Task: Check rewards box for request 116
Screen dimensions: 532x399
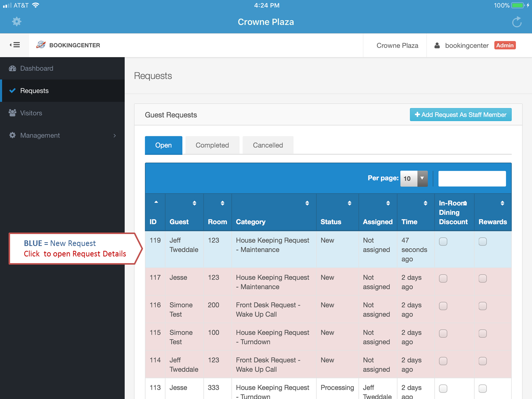Action: 483,306
